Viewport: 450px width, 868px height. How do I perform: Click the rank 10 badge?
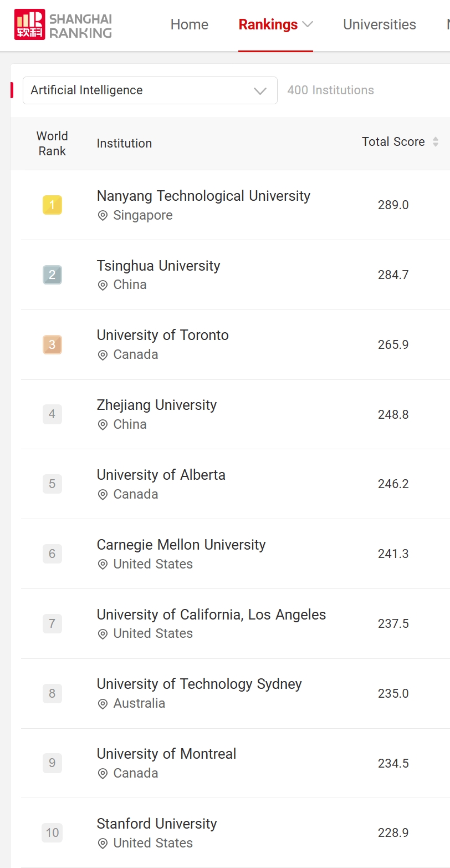click(x=52, y=833)
